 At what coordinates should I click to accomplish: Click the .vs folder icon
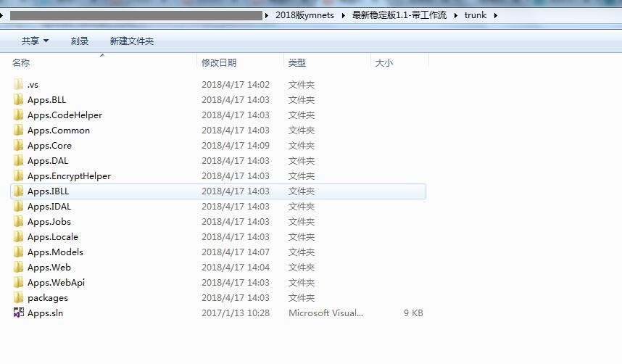tap(18, 84)
